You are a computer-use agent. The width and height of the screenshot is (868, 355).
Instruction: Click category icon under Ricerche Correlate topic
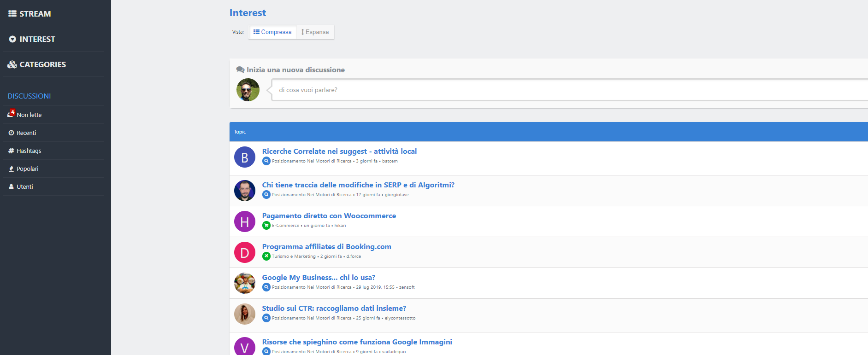click(x=266, y=161)
